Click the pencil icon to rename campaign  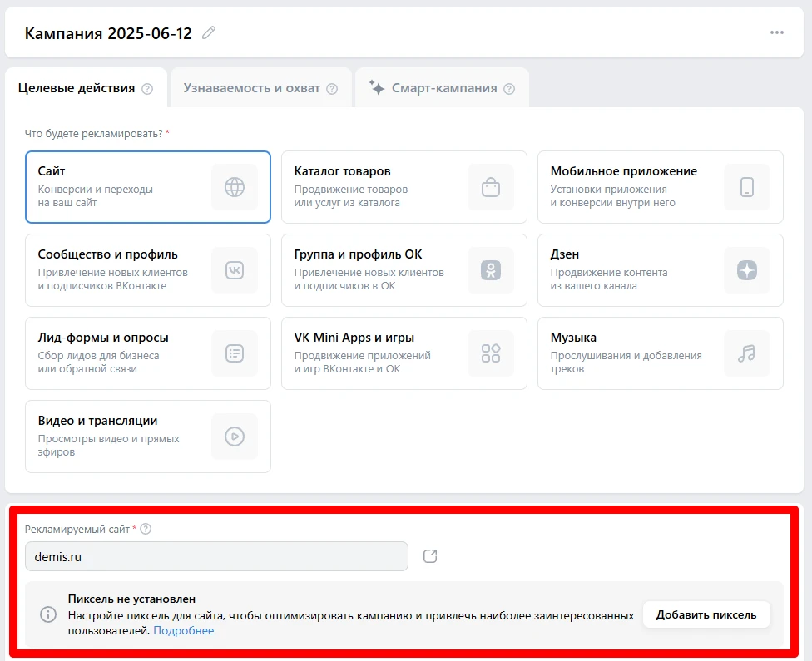click(x=209, y=33)
